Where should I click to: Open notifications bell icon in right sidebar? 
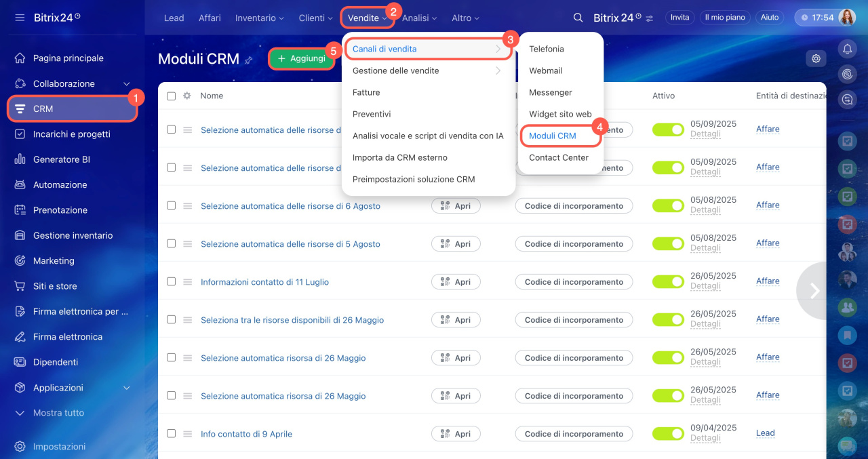846,49
